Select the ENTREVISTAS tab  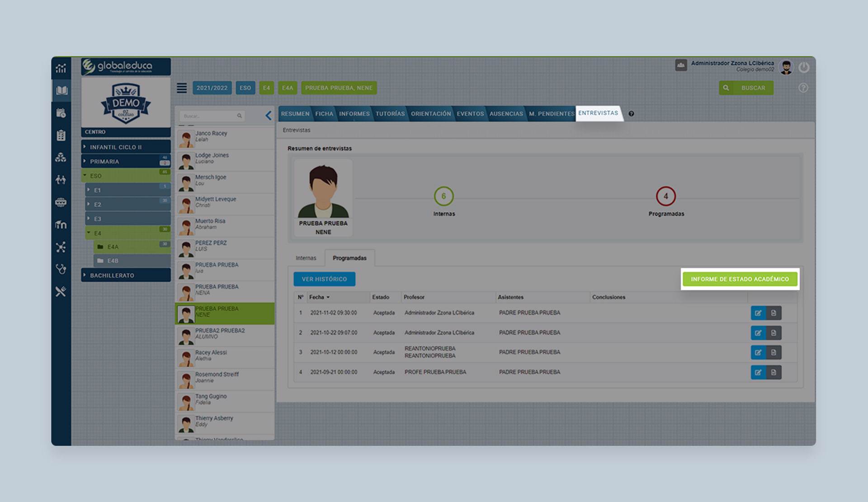point(598,113)
